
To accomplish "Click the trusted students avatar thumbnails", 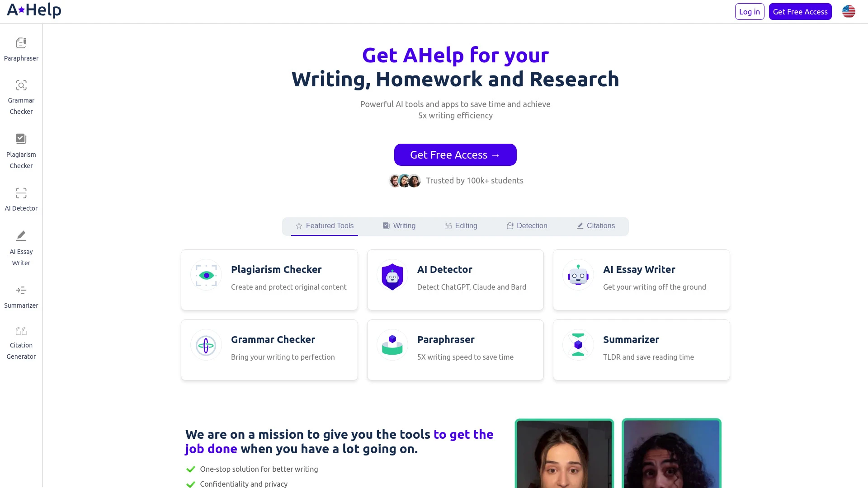I will [x=406, y=181].
